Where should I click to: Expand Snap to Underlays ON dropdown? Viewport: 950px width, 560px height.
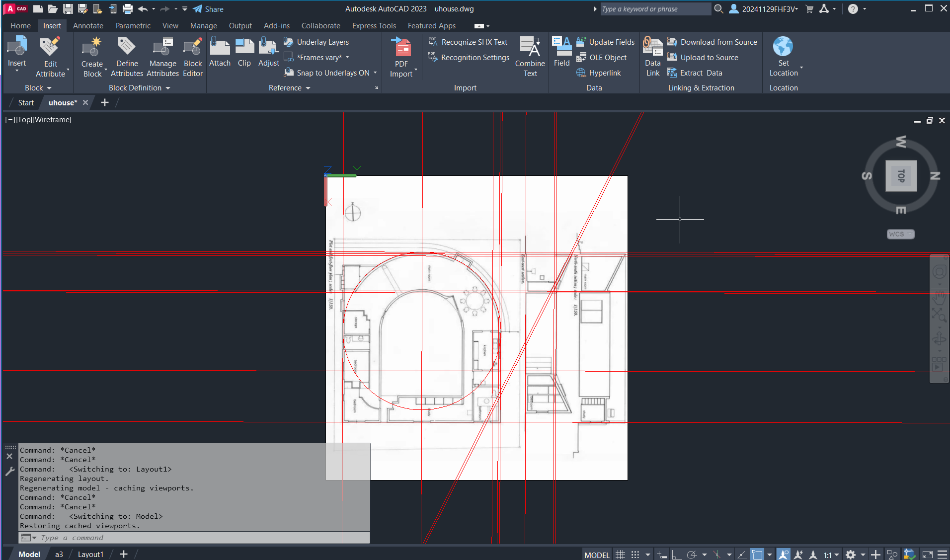click(375, 73)
